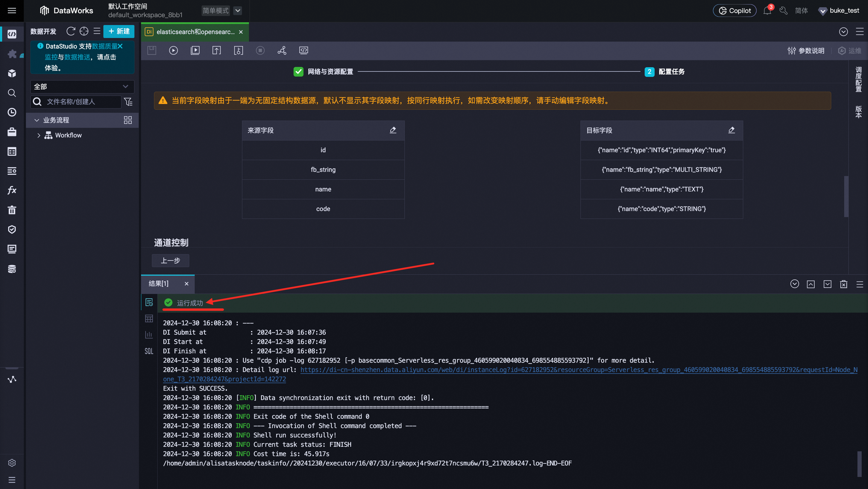Show the chart view icon in results panel

coord(149,335)
